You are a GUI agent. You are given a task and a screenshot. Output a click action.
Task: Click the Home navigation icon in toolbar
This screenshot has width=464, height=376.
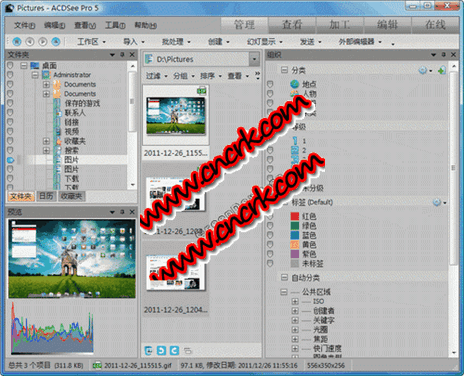(17, 42)
